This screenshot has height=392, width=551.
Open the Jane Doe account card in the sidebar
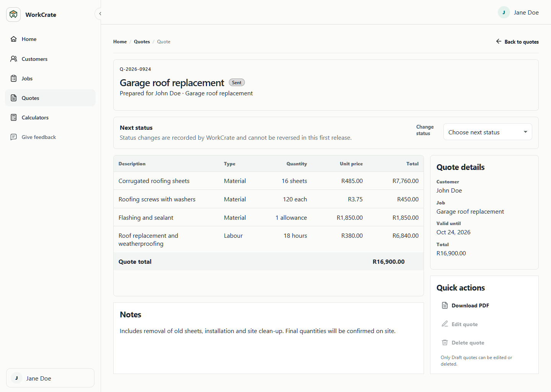50,378
